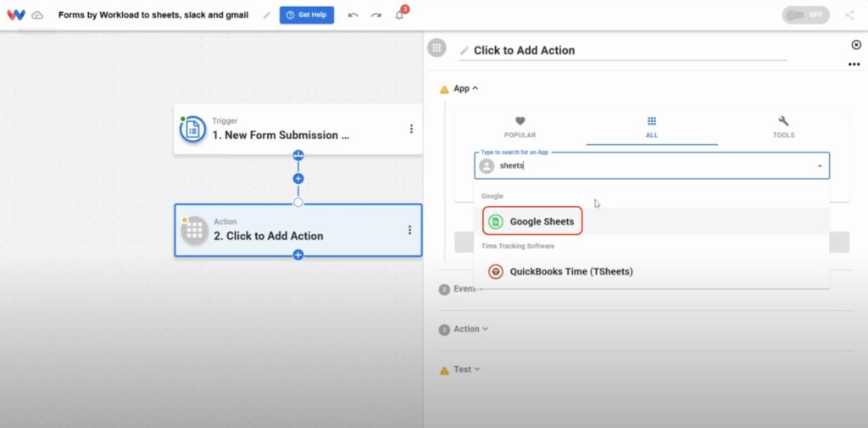Select the New Form Submission trigger node
868x428 pixels.
[x=298, y=130]
